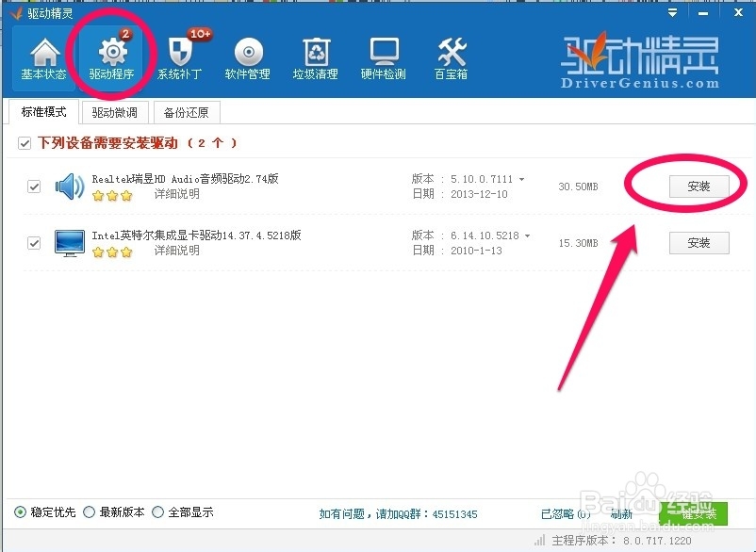Launch 垃圾清理 (Junk Cleanup) trash icon

click(315, 58)
